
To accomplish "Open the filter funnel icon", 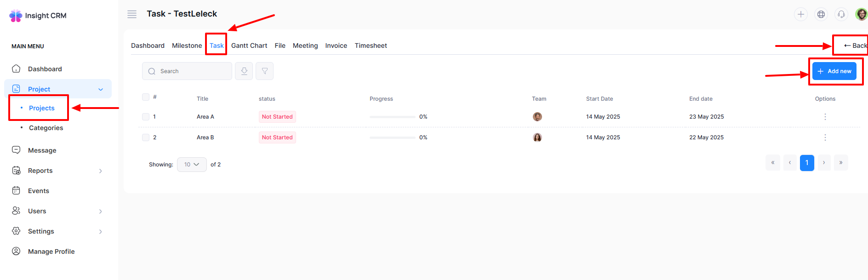I will [x=265, y=71].
